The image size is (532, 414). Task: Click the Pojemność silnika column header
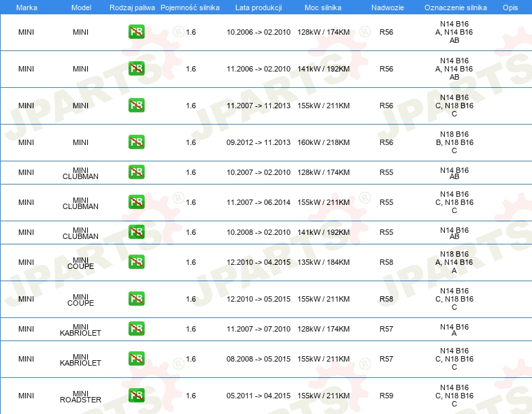190,7
